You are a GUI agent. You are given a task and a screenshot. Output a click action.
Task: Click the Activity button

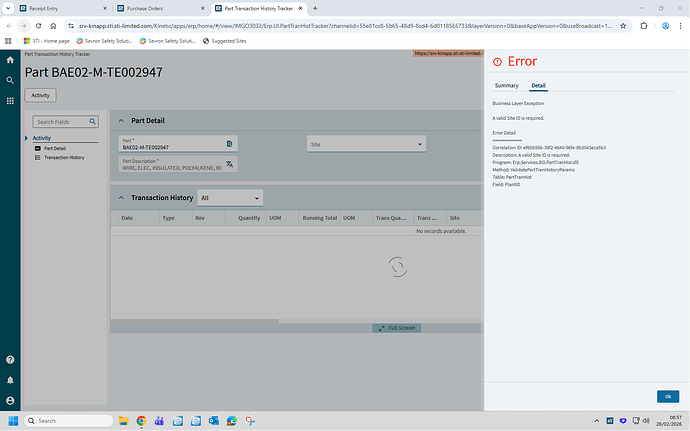pyautogui.click(x=40, y=95)
